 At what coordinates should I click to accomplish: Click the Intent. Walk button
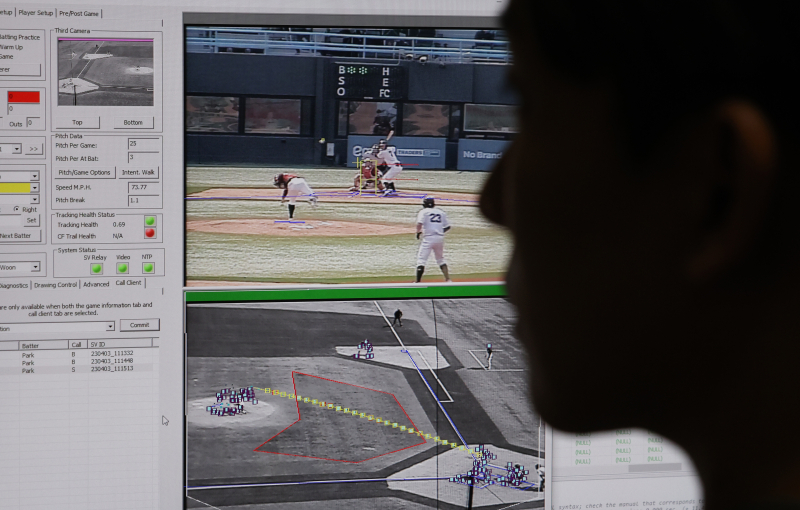click(x=138, y=172)
